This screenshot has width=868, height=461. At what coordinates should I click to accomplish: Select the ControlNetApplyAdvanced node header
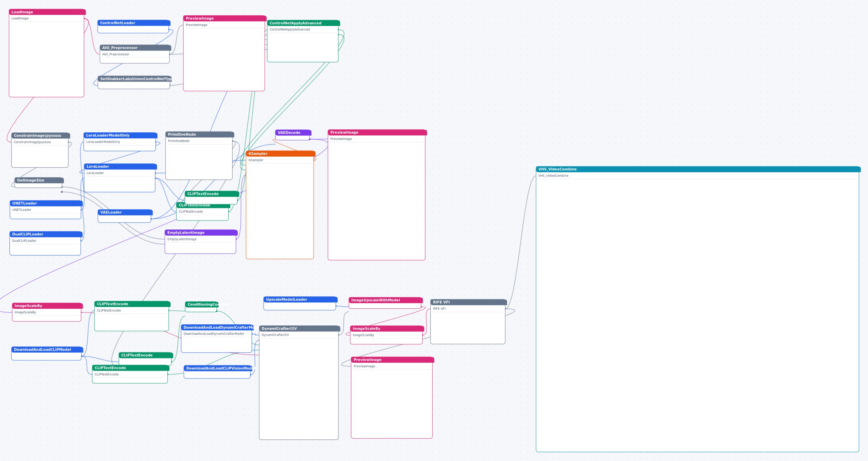tap(303, 23)
